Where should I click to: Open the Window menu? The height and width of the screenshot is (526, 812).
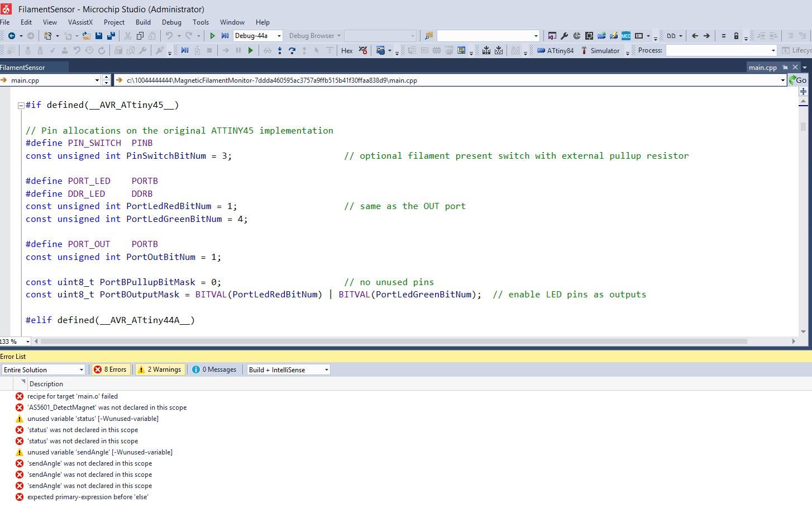(x=232, y=22)
